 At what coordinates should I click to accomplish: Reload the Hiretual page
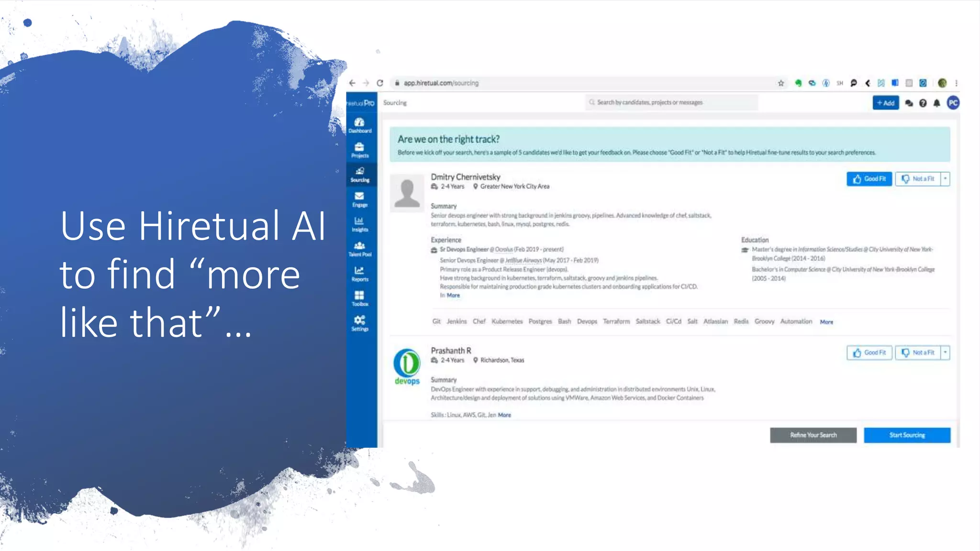(380, 83)
